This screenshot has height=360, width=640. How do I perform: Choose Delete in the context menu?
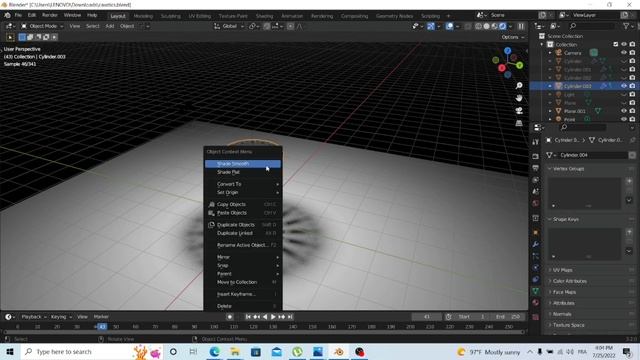[x=243, y=306]
